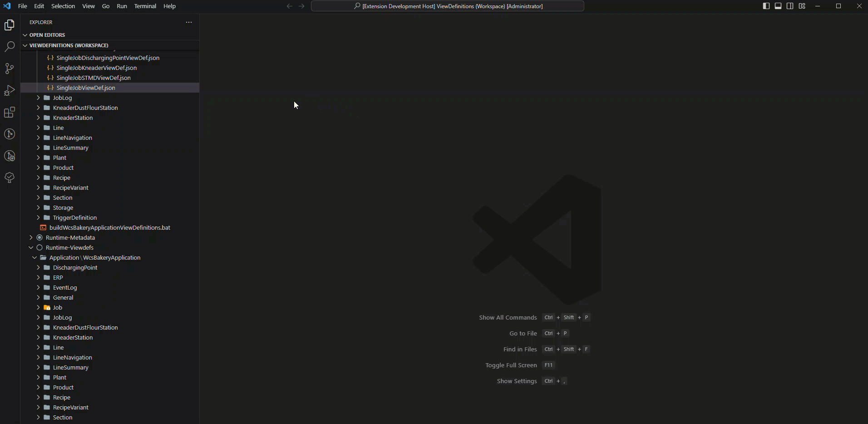Viewport: 868px width, 424px height.
Task: Expand the Open Editors section
Action: pos(47,35)
